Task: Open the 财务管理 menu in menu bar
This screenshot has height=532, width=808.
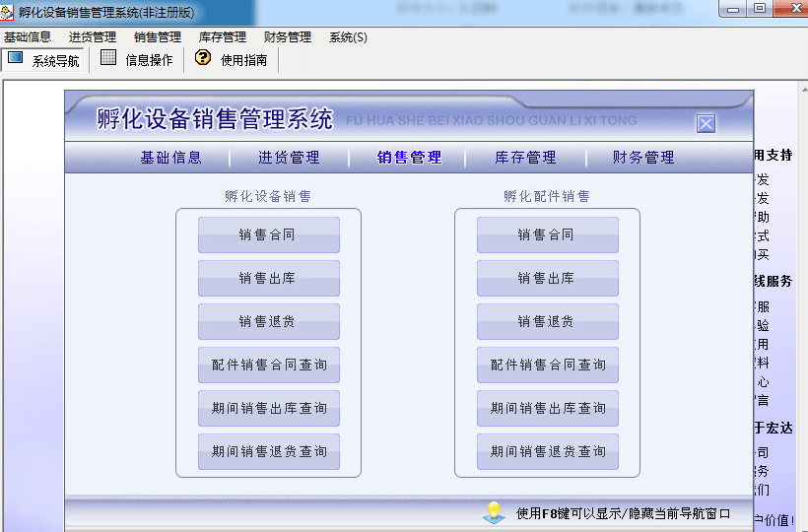Action: pyautogui.click(x=287, y=37)
